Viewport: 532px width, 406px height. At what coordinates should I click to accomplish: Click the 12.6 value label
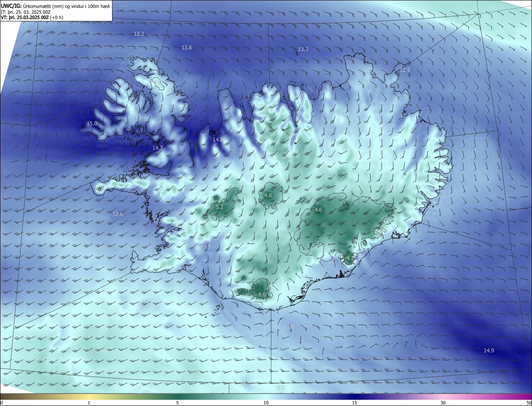pyautogui.click(x=118, y=214)
